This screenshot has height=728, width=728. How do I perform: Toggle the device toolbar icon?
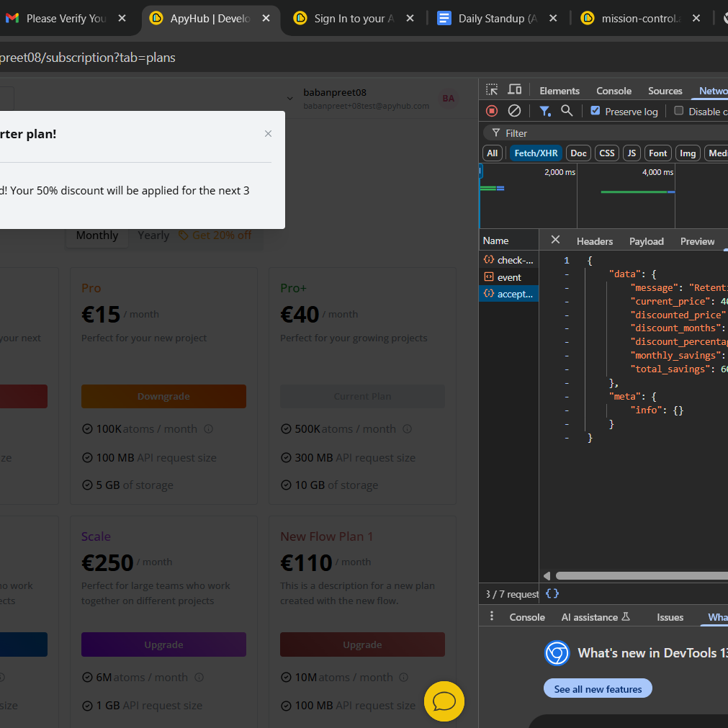pyautogui.click(x=514, y=90)
